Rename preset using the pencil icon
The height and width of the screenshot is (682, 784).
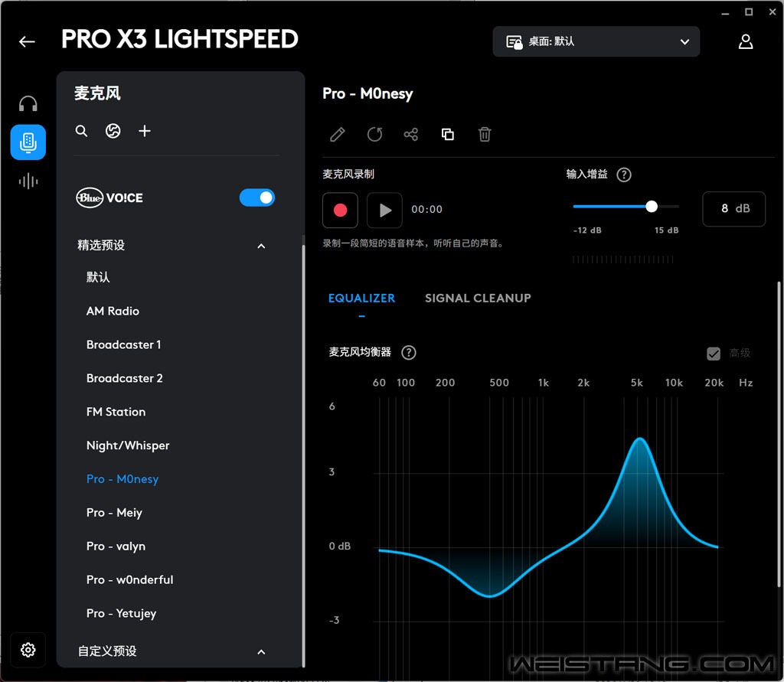tap(338, 135)
